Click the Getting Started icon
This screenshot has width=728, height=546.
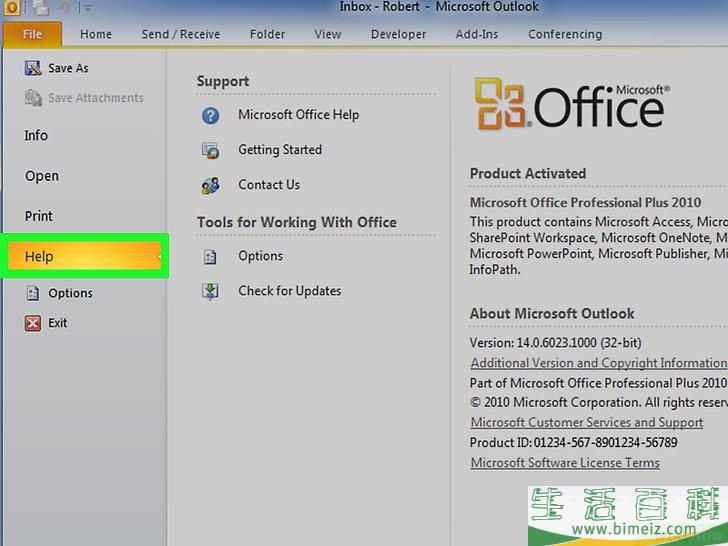(210, 150)
